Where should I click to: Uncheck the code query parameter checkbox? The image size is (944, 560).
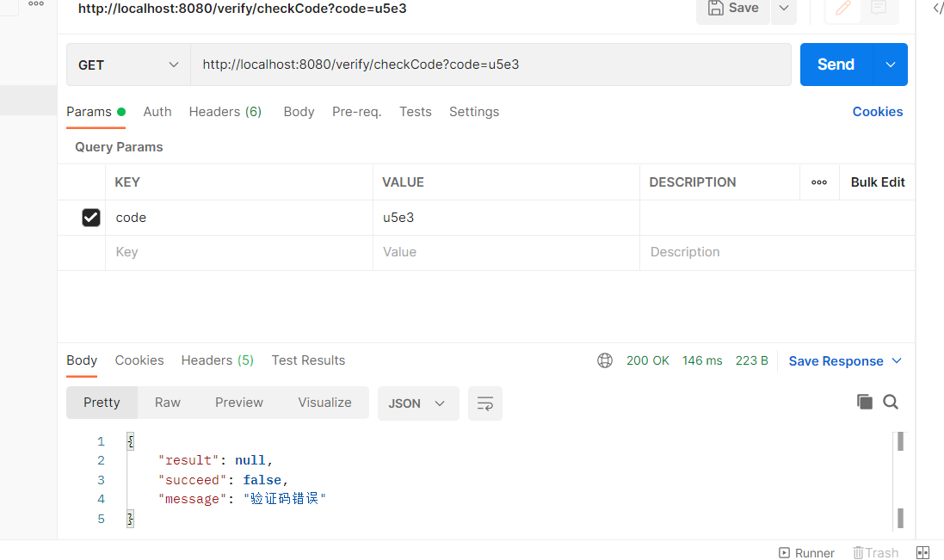tap(91, 218)
